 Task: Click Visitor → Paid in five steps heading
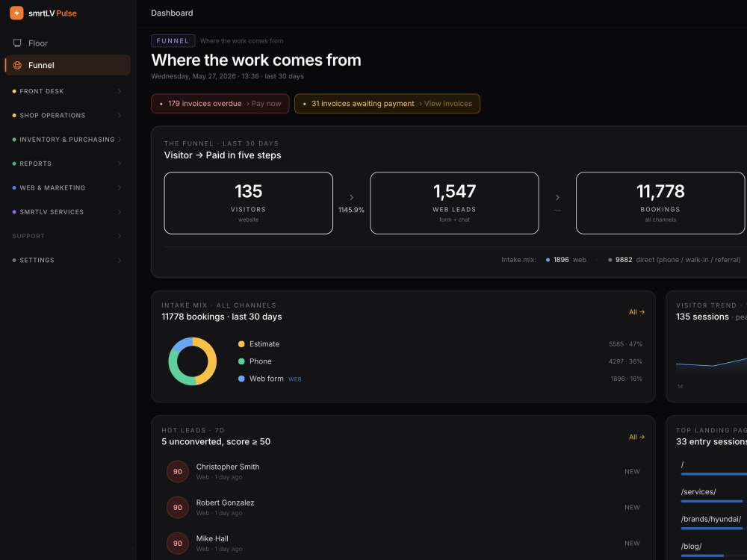[x=223, y=155]
